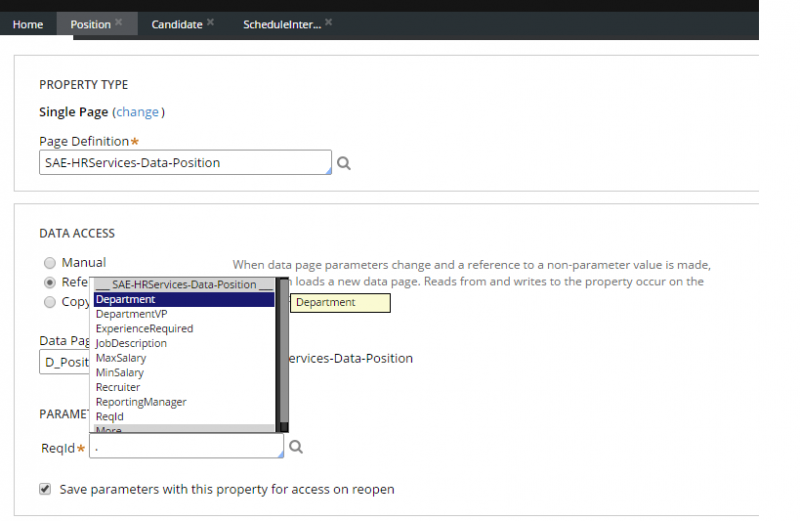
Task: Close the ScheduleInter... tab
Action: [329, 22]
